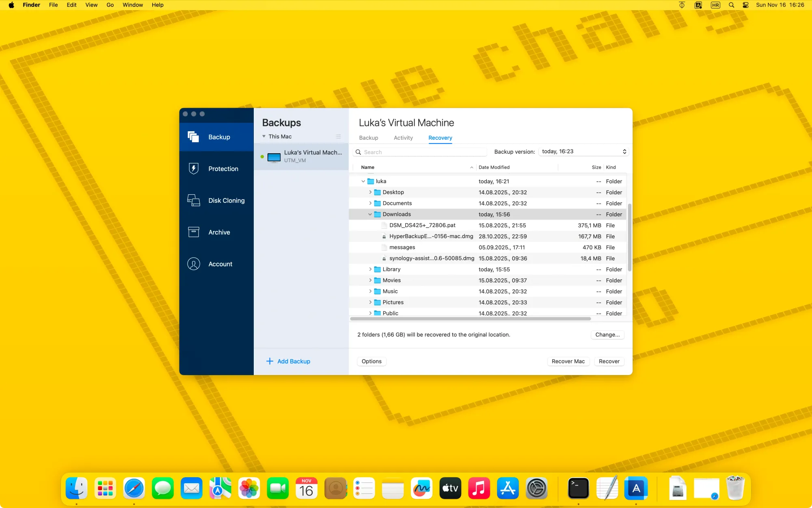812x508 pixels.
Task: Click Change to pick recovery location
Action: point(607,334)
